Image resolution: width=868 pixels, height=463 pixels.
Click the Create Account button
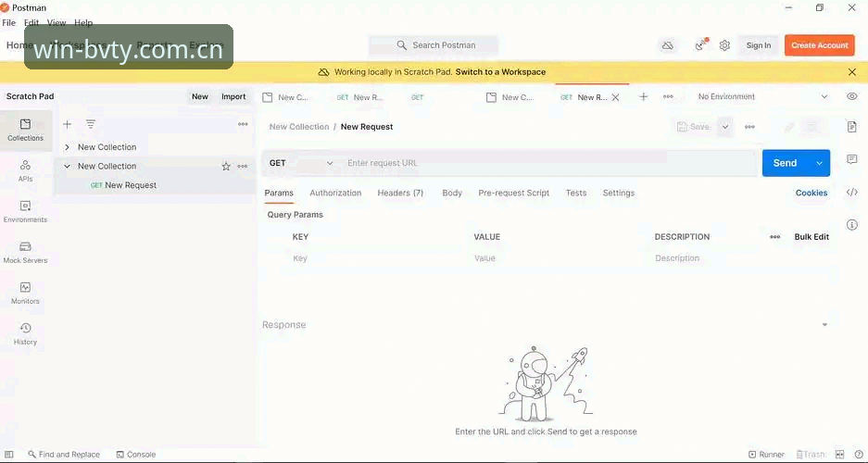point(819,45)
